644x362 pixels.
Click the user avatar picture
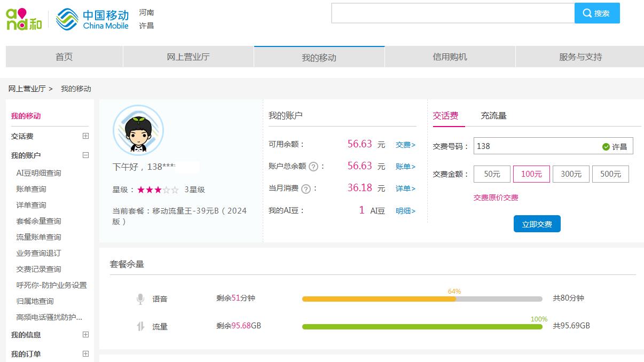pos(138,131)
